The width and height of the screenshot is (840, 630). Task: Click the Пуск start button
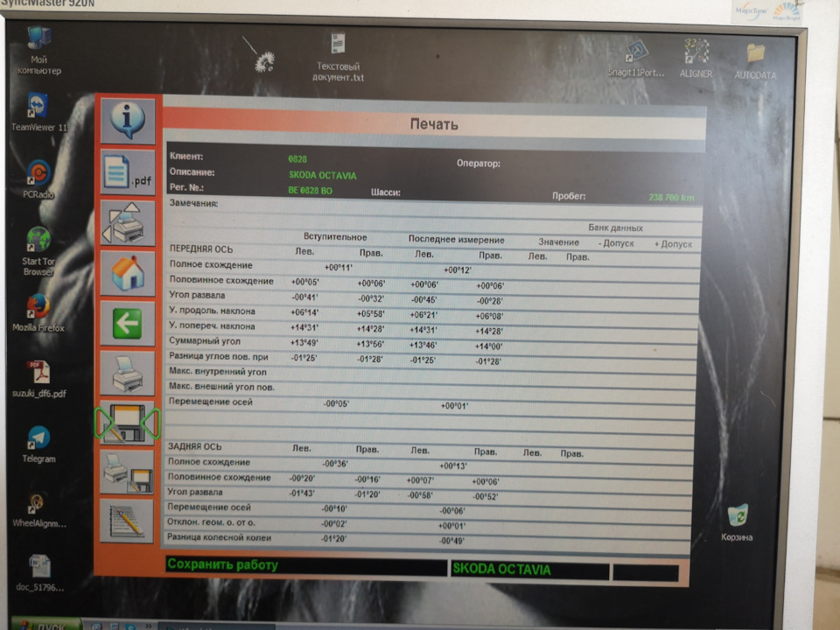[46, 625]
